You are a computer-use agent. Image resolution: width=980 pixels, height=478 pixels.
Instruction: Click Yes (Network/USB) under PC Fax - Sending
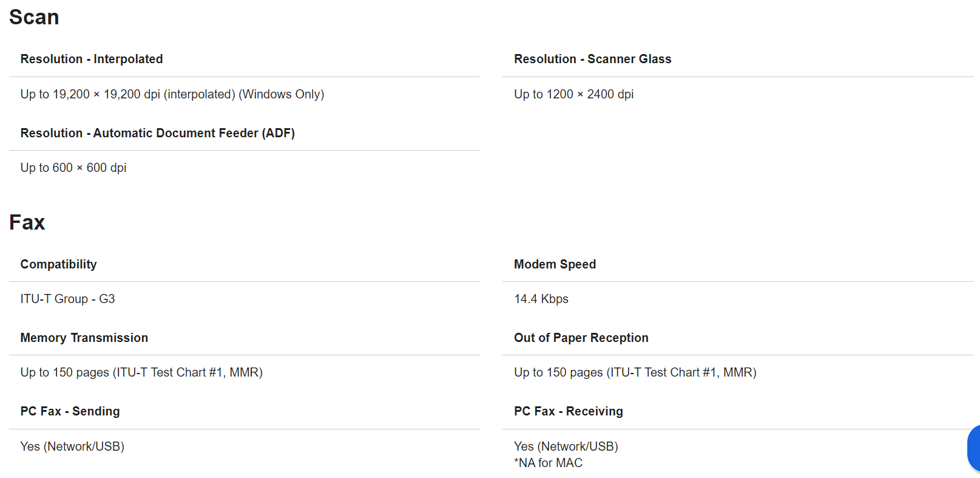pos(72,446)
